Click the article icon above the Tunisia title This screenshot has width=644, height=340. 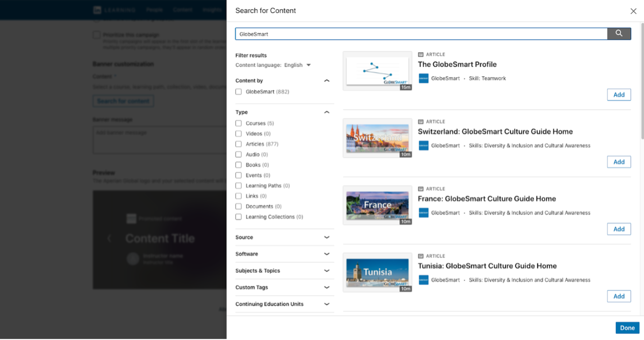[421, 256]
